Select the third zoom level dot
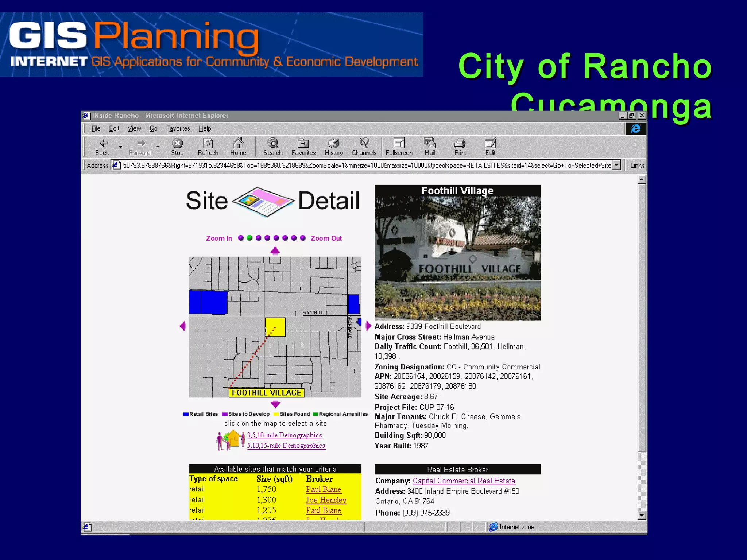Image resolution: width=747 pixels, height=560 pixels. click(x=259, y=238)
